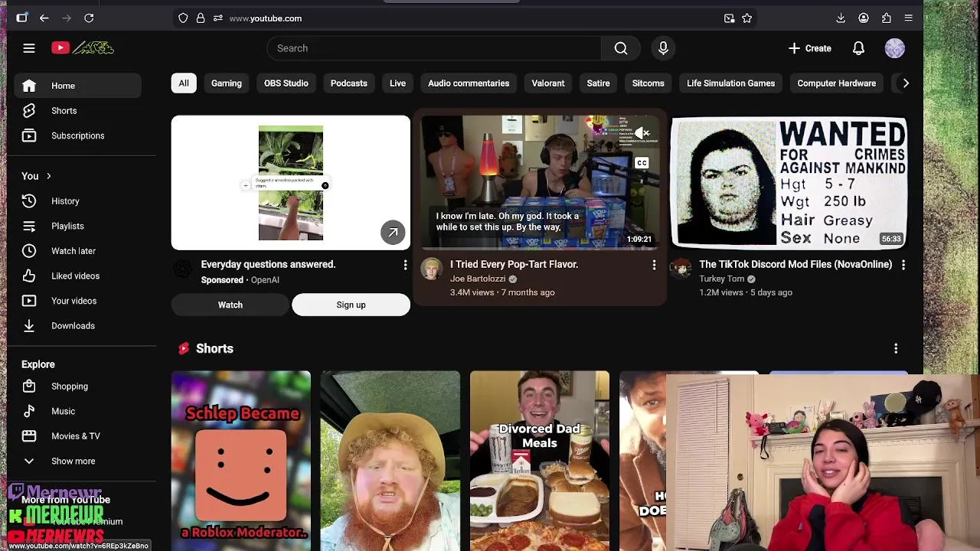The width and height of the screenshot is (980, 551).
Task: Click the search magnifier button
Action: 621,48
